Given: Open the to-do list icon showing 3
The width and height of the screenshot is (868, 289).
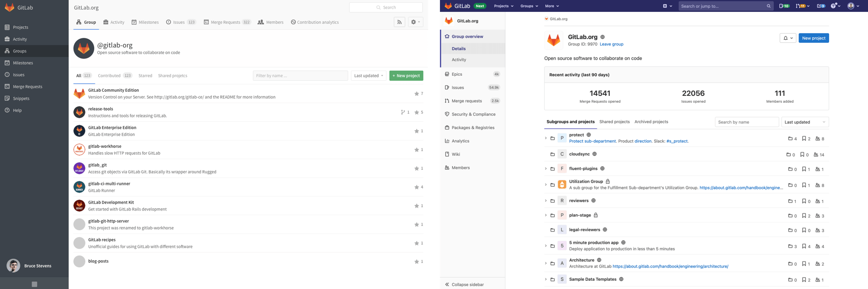Looking at the screenshot, I should coord(821,6).
